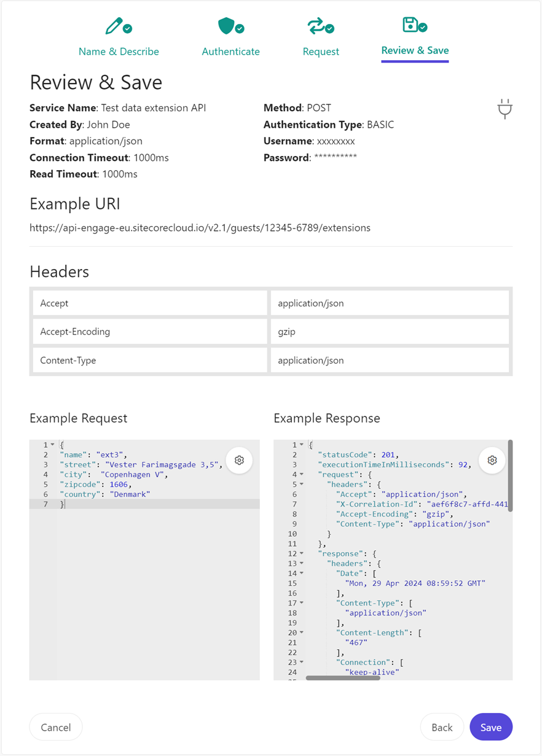Click the Content-Type header's application/json value

(x=390, y=360)
